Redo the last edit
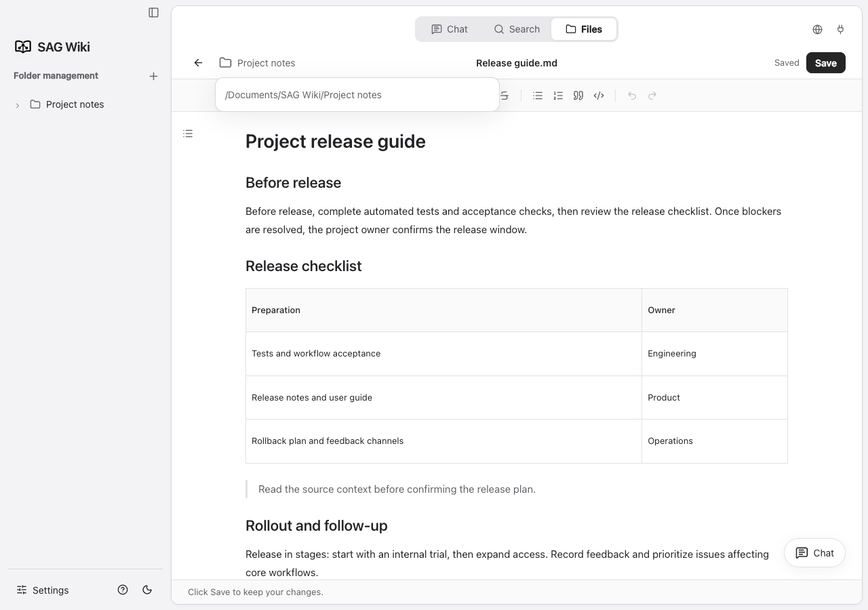Viewport: 868px width, 610px height. (x=652, y=96)
